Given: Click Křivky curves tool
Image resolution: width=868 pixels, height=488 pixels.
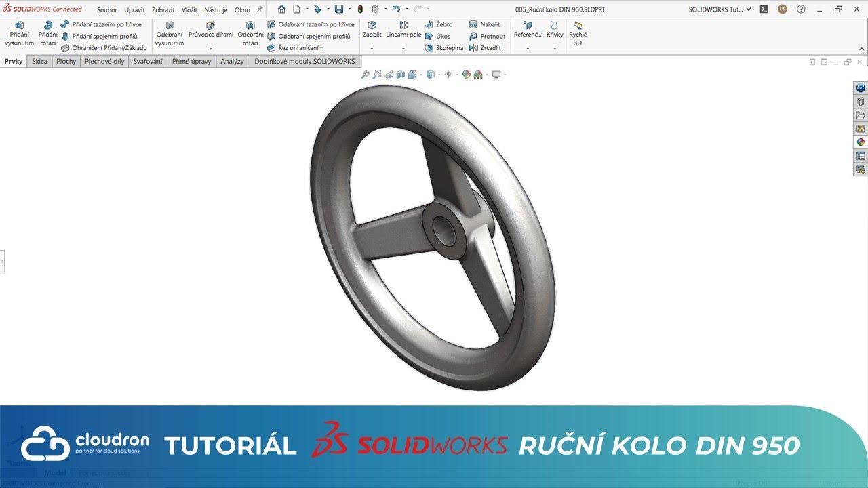Looking at the screenshot, I should click(555, 30).
